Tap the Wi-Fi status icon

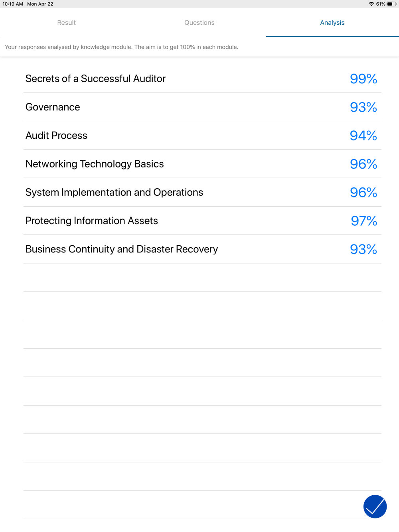click(x=371, y=4)
